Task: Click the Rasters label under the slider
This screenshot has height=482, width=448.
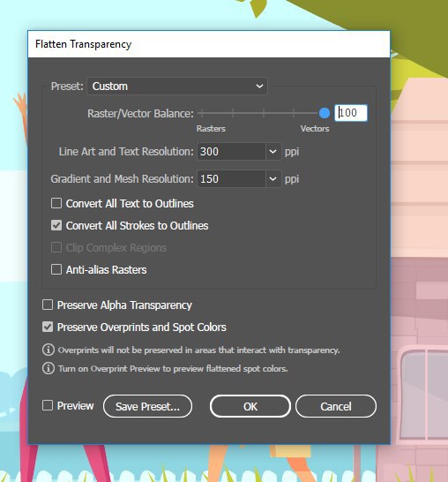Action: (x=211, y=129)
